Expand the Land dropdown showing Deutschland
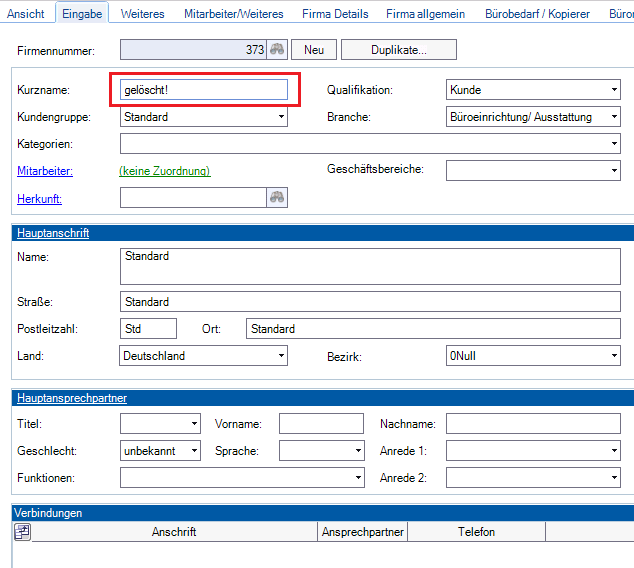This screenshot has width=634, height=568. coord(281,356)
